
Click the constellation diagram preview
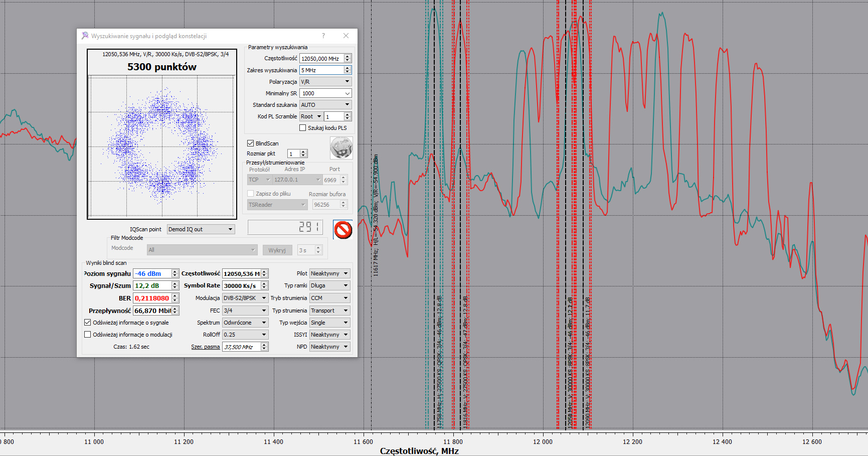point(162,146)
